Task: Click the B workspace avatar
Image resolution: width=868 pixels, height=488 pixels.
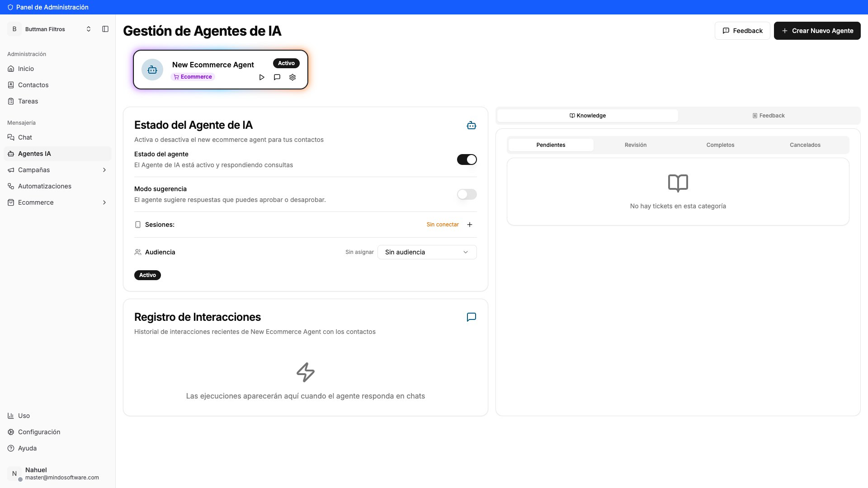Action: (x=14, y=29)
